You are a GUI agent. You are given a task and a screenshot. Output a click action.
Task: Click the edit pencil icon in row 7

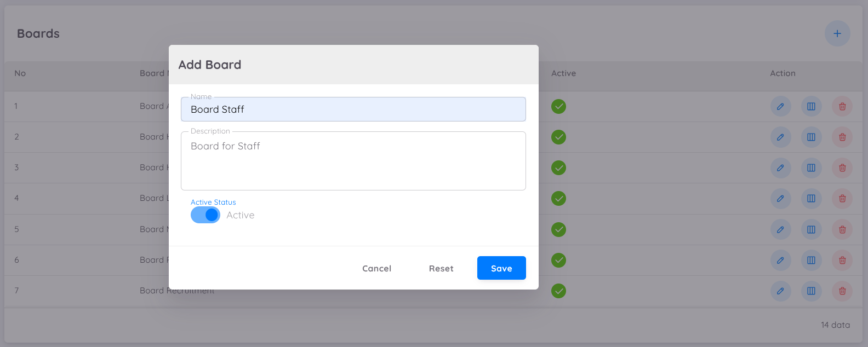(x=780, y=291)
